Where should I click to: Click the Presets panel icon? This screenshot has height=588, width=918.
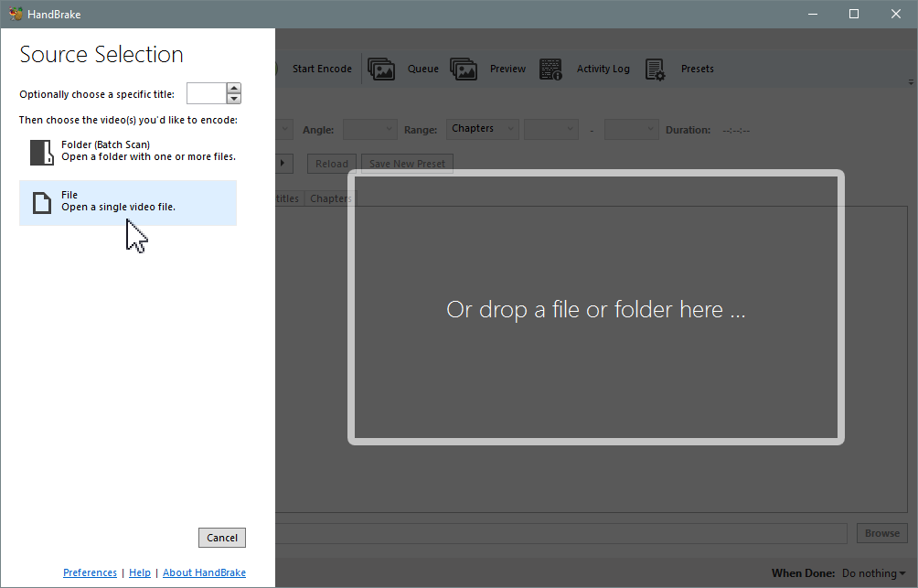(656, 69)
